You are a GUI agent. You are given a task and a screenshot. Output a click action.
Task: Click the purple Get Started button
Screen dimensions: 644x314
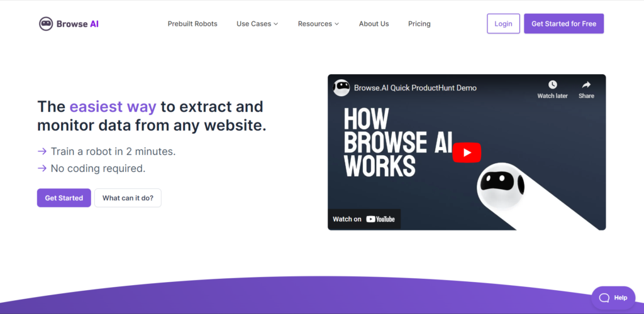[x=64, y=198]
